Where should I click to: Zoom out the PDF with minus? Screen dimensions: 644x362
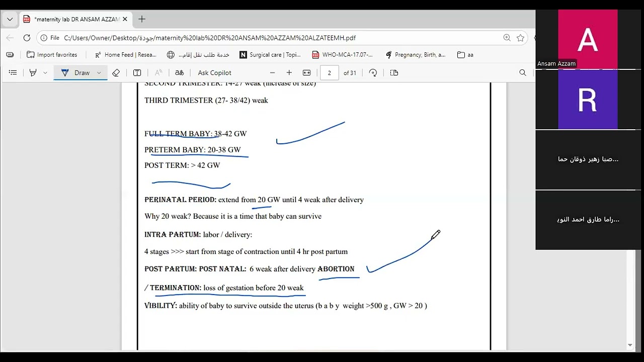point(273,73)
